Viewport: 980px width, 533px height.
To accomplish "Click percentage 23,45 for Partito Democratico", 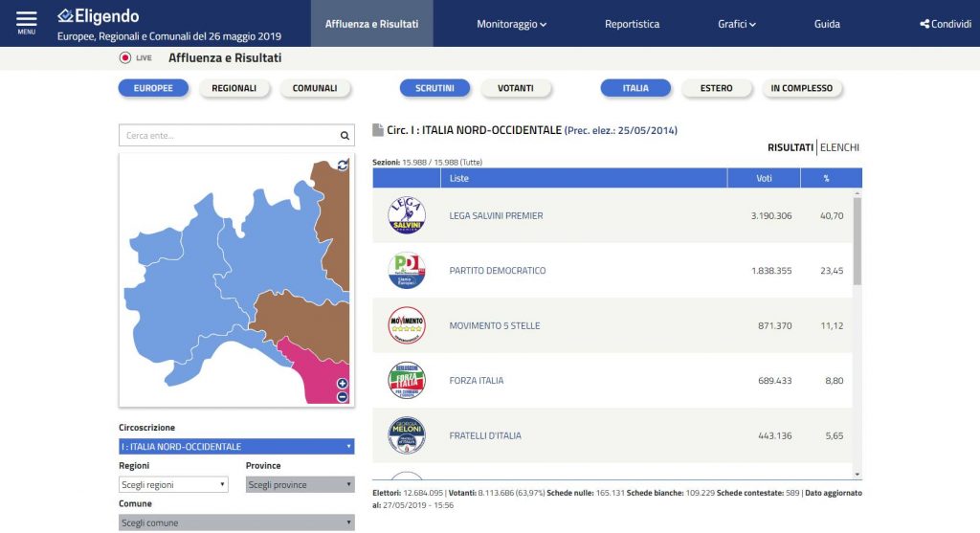I will click(832, 271).
